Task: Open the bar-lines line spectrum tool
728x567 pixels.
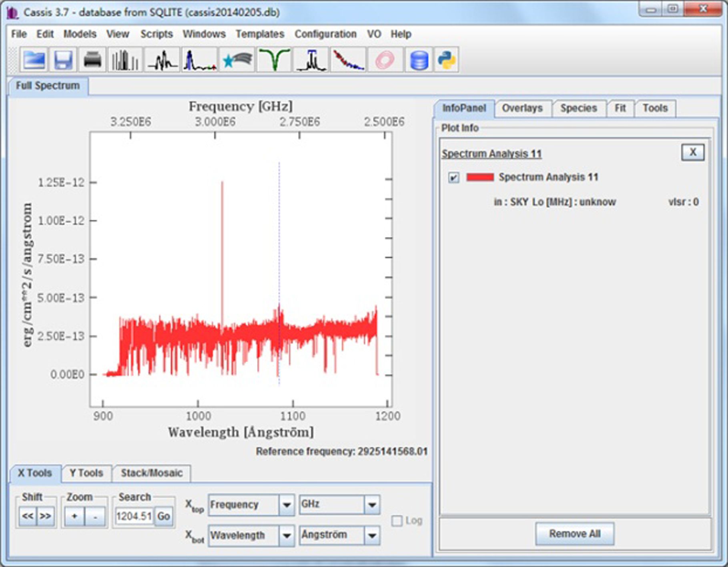Action: [x=125, y=60]
